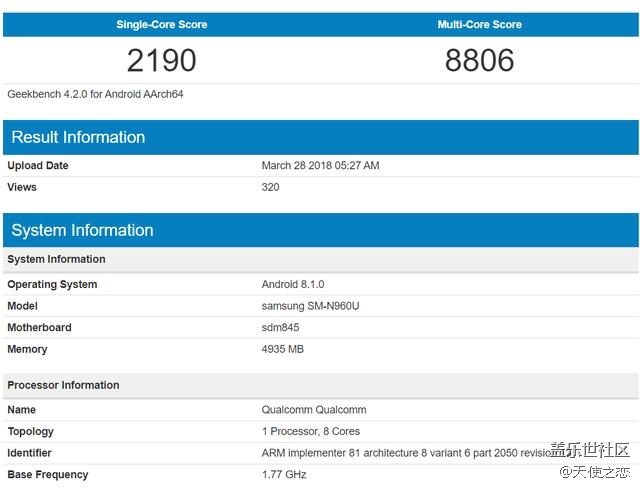Select the Android 8.1.0 operating system value

[x=293, y=284]
